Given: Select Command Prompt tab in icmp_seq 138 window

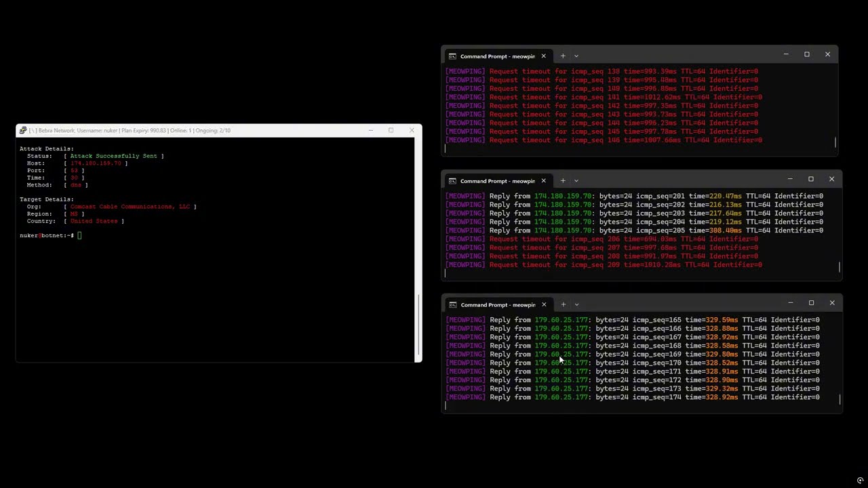Looking at the screenshot, I should pos(498,56).
